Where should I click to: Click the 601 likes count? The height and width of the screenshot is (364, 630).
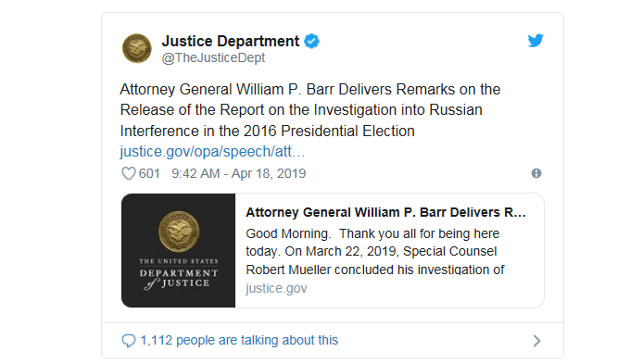pos(149,173)
